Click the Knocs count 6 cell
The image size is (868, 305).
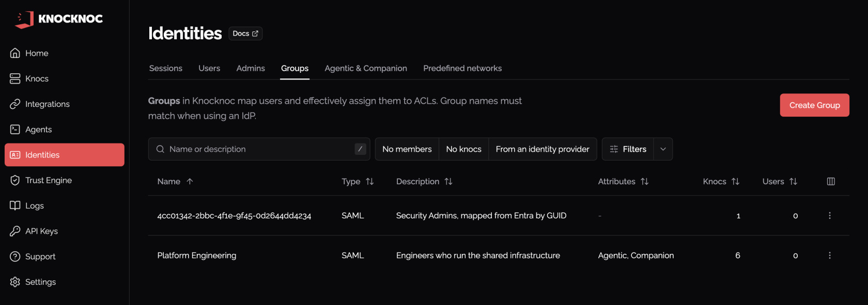(x=738, y=255)
